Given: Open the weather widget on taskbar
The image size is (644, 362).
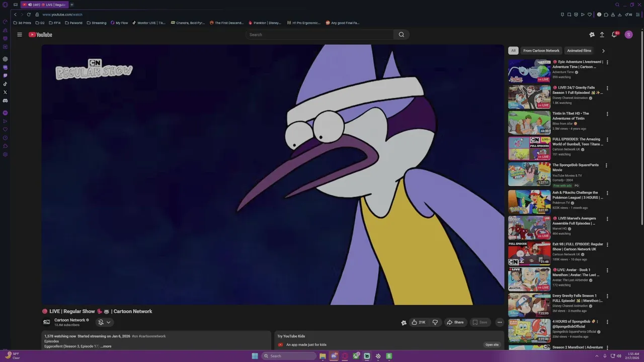Looking at the screenshot, I should click(12, 356).
